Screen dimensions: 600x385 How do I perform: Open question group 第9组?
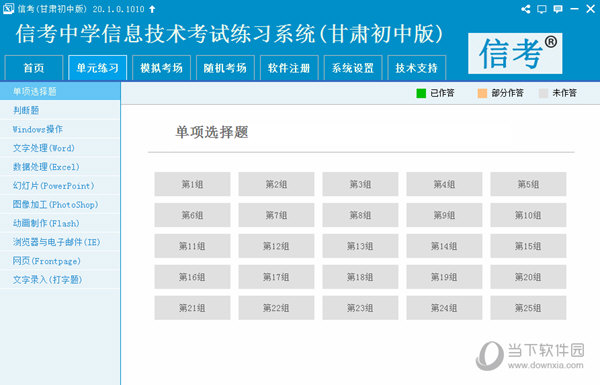pos(444,215)
